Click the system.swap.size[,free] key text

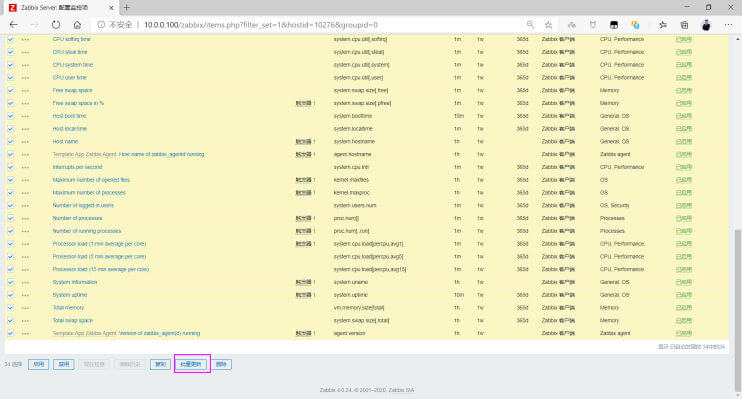(x=361, y=90)
